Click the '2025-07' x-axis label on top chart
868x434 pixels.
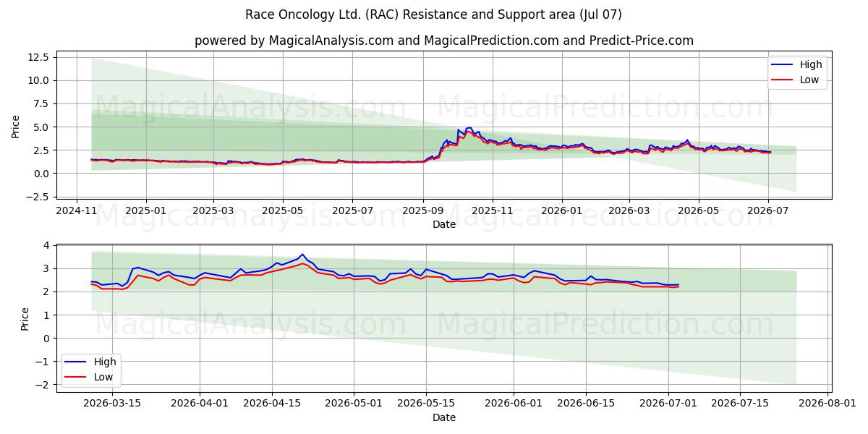[x=352, y=210]
